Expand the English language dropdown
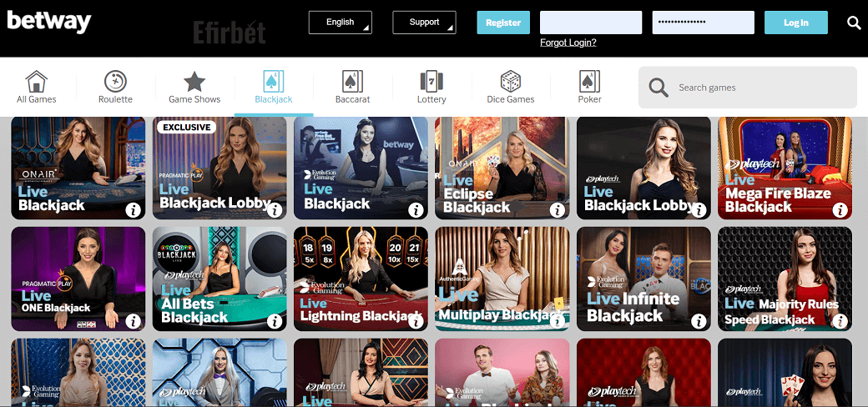Image resolution: width=868 pixels, height=407 pixels. [341, 23]
